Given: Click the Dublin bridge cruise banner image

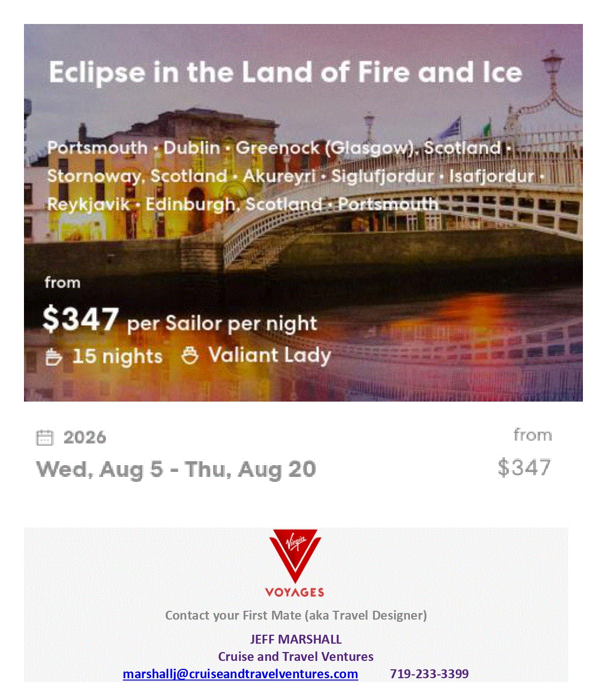Looking at the screenshot, I should (x=303, y=213).
